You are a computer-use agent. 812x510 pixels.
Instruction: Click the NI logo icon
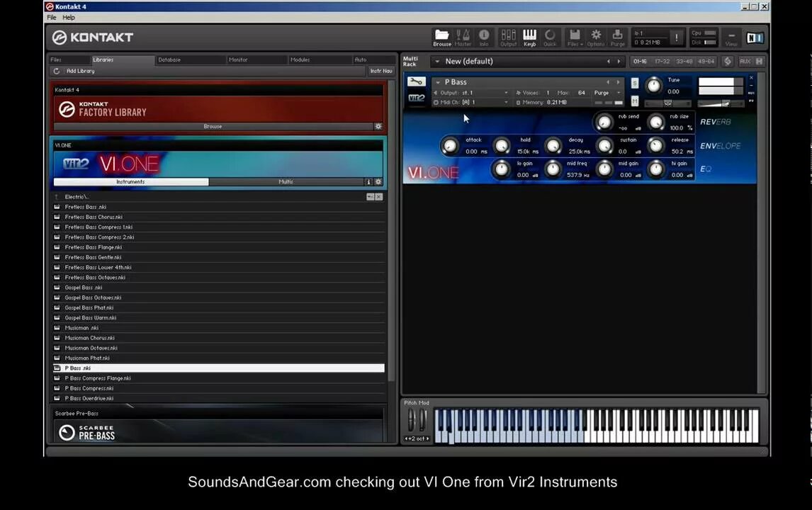coord(755,38)
